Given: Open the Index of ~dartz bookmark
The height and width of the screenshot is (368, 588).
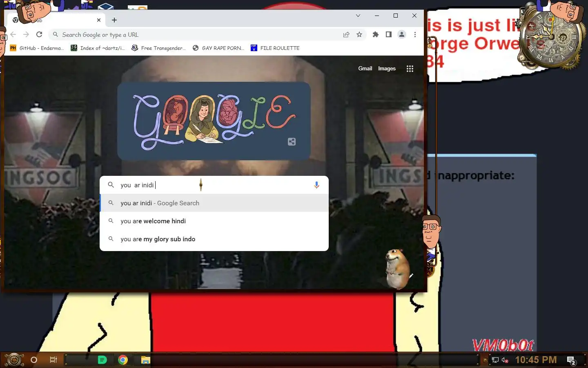Looking at the screenshot, I should [x=98, y=48].
